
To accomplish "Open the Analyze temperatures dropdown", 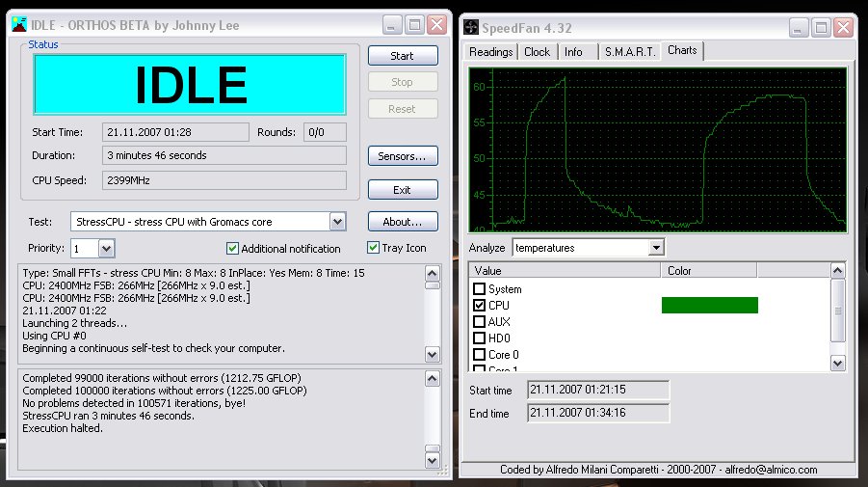I will click(x=656, y=248).
